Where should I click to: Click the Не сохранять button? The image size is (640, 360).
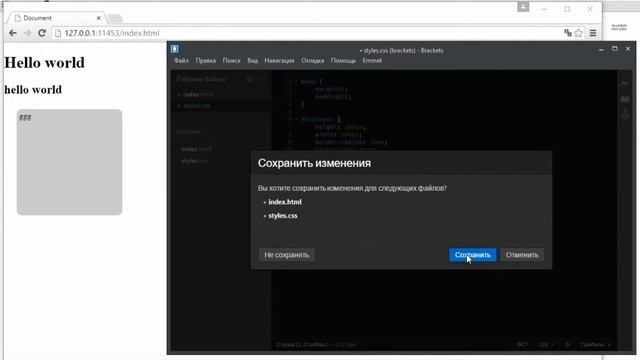coord(287,255)
